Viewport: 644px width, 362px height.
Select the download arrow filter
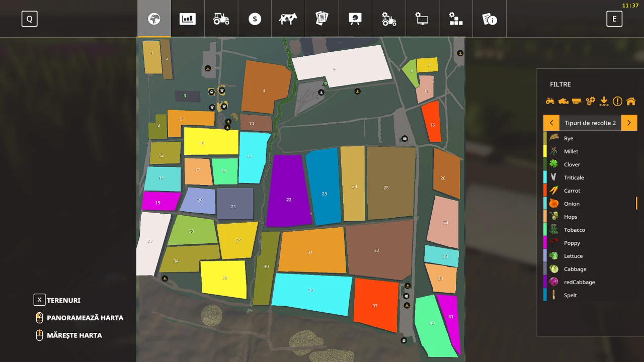604,101
